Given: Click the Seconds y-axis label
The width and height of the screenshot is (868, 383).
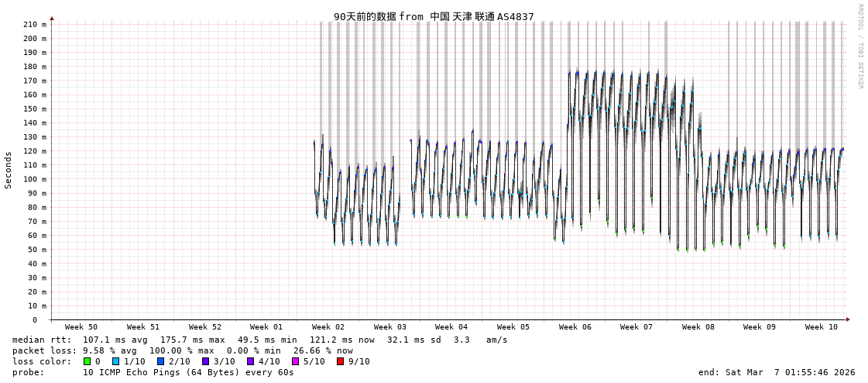Looking at the screenshot, I should click(x=9, y=170).
